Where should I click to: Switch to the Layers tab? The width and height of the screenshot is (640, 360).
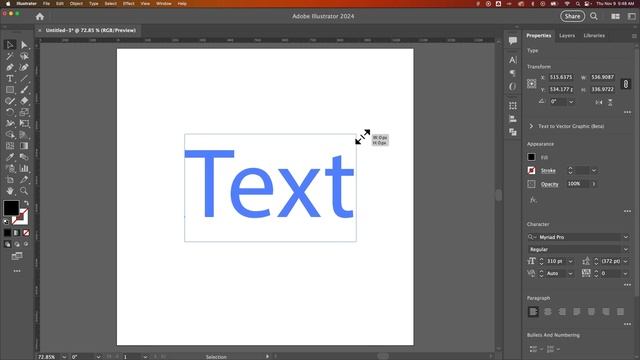click(567, 36)
